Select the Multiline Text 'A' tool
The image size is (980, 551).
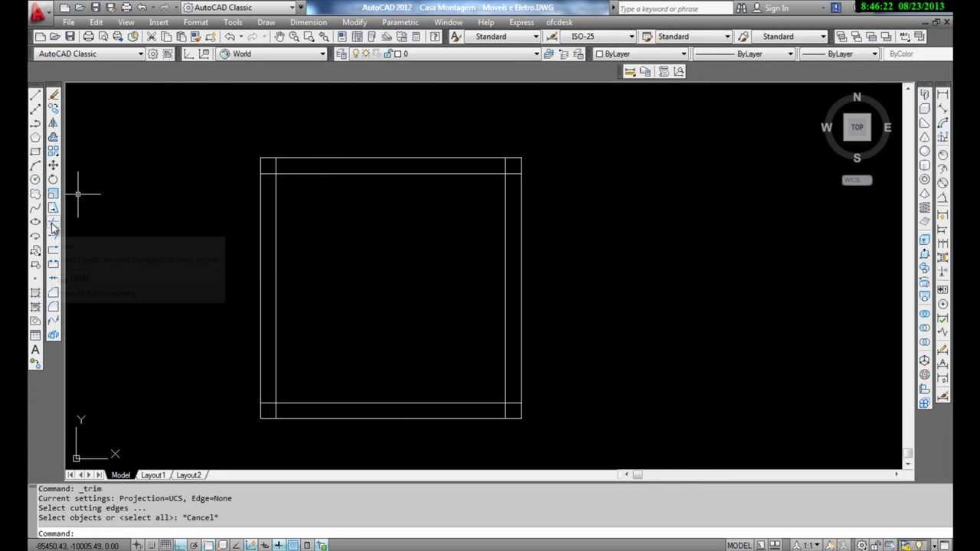[x=35, y=350]
